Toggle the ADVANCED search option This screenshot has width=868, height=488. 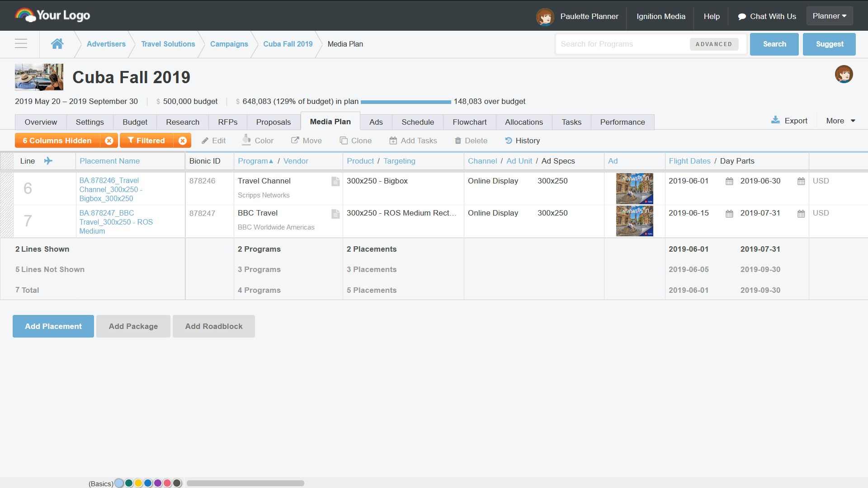tap(713, 44)
